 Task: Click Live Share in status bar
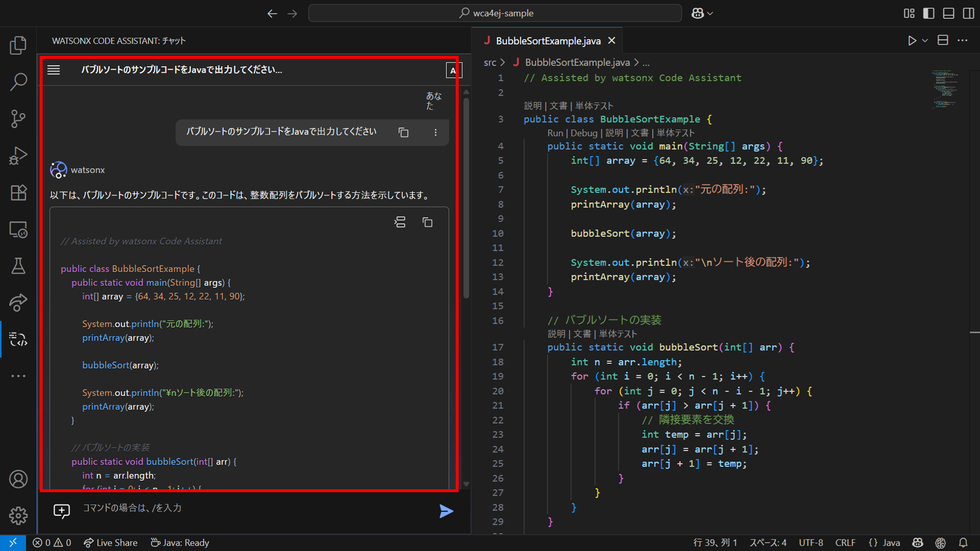pyautogui.click(x=111, y=543)
